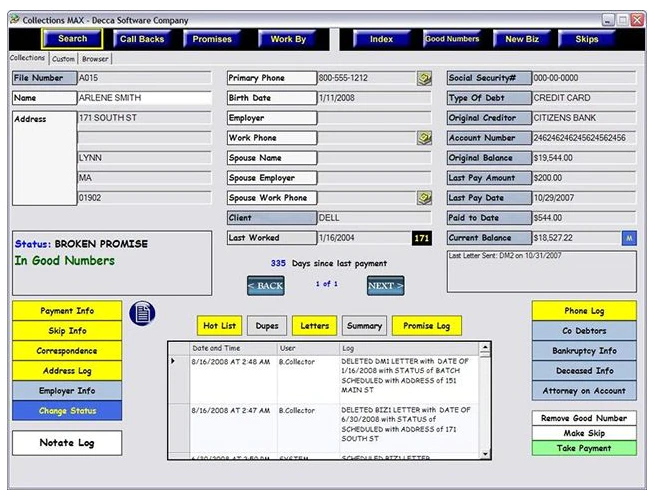Click the Work Phone dial icon

click(424, 138)
